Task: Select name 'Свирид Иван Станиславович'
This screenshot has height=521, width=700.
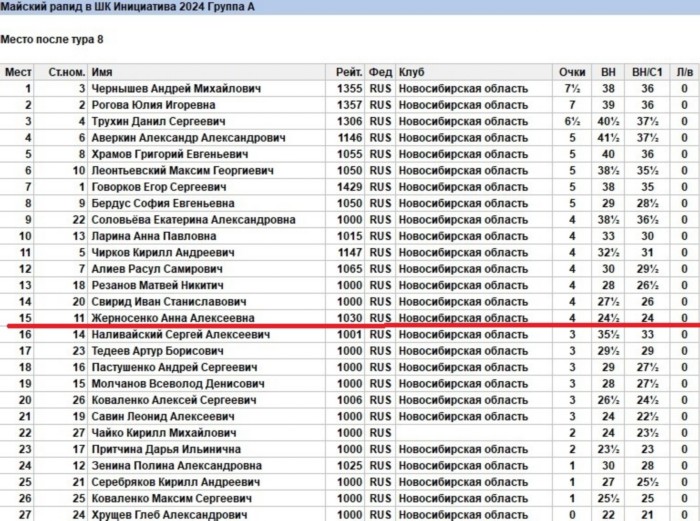Action: pyautogui.click(x=169, y=302)
